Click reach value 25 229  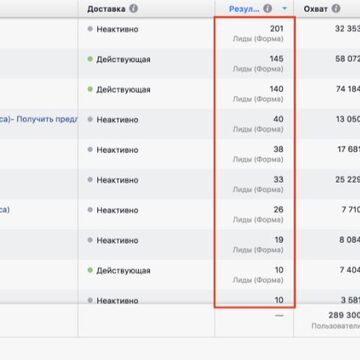pyautogui.click(x=347, y=179)
